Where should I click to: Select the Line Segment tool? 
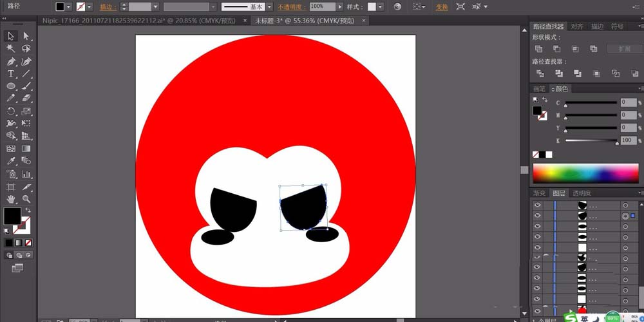26,74
